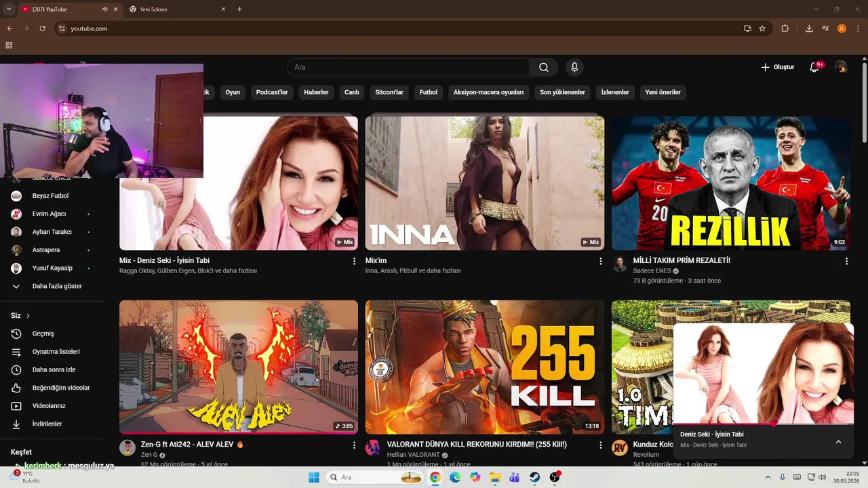Open the Sadece ENES channel link
This screenshot has height=488, width=868.
click(652, 271)
